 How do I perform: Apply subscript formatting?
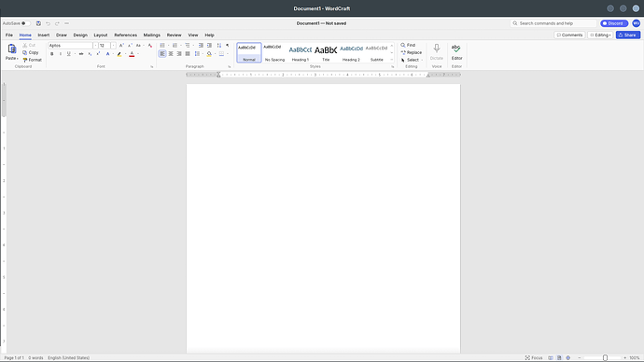point(90,54)
